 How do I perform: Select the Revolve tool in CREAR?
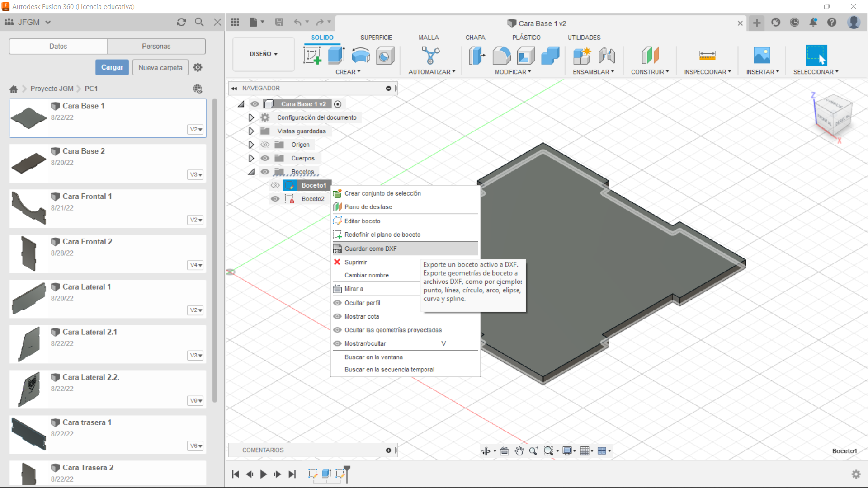point(360,56)
